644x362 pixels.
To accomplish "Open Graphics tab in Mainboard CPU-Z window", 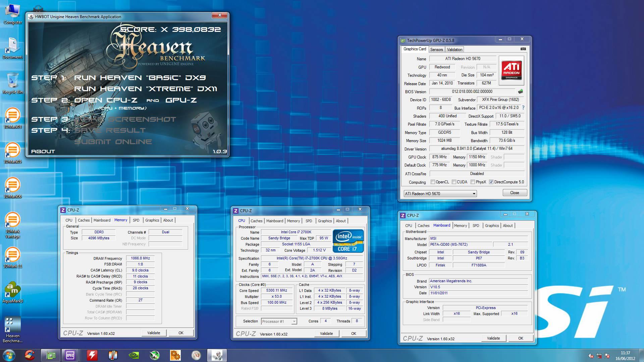I will coord(492,226).
